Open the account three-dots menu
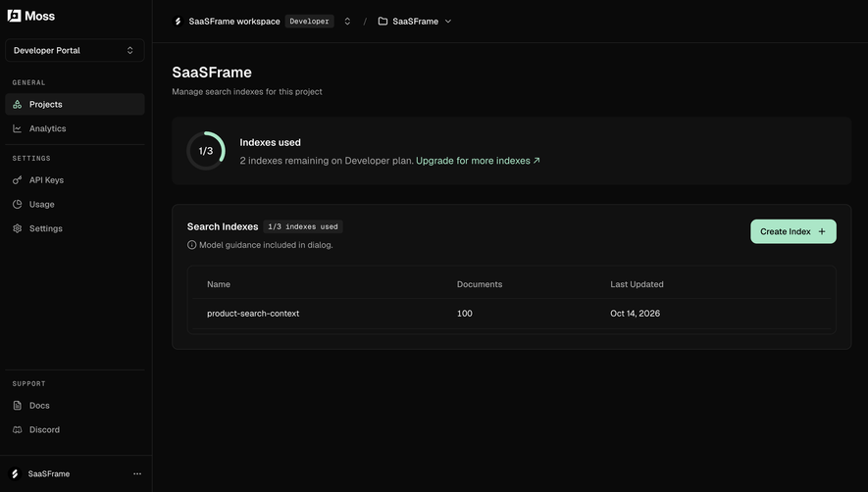This screenshot has height=492, width=868. tap(137, 473)
